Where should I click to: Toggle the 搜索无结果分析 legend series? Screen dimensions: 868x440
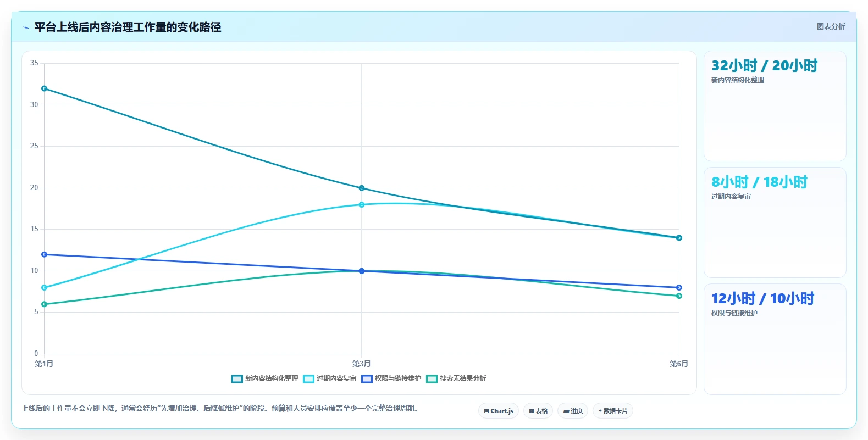point(456,378)
